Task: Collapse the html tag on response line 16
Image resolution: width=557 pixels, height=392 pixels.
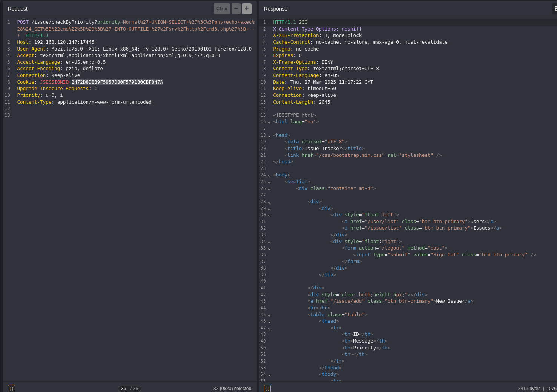Action: click(269, 122)
